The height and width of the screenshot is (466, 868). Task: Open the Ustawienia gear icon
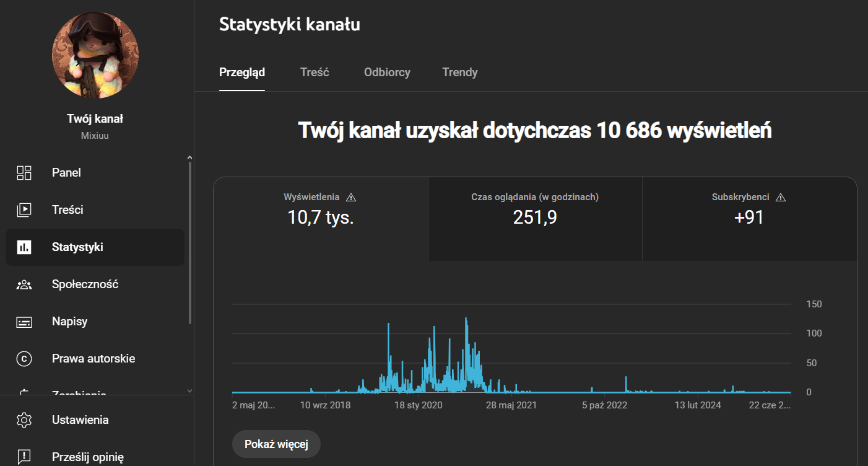tap(24, 420)
